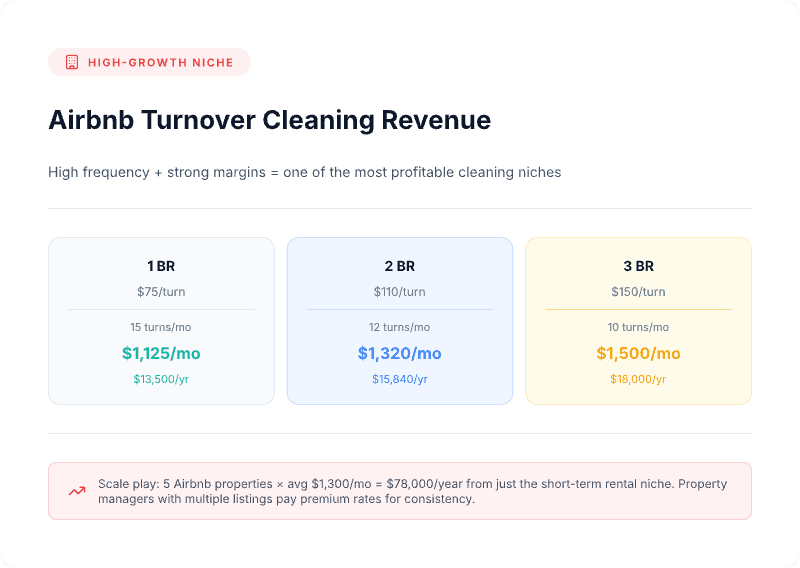This screenshot has width=800, height=568.
Task: Click the $15,840/yr annual figure
Action: tap(399, 379)
